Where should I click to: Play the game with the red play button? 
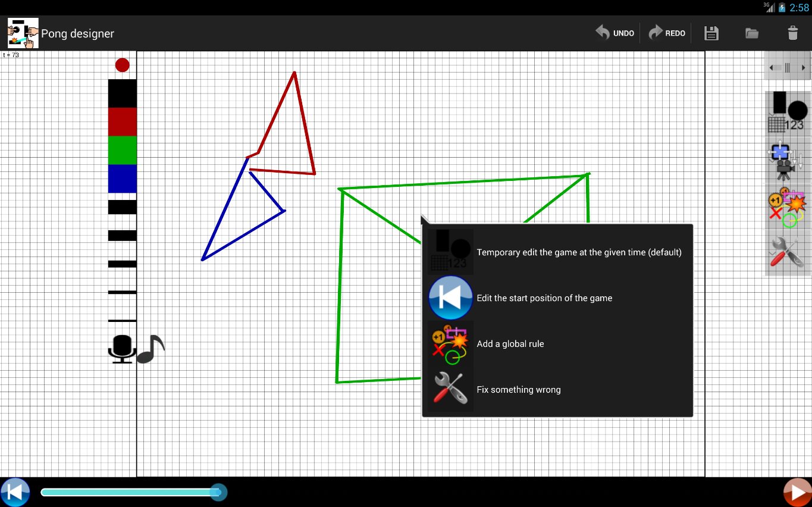tap(797, 492)
